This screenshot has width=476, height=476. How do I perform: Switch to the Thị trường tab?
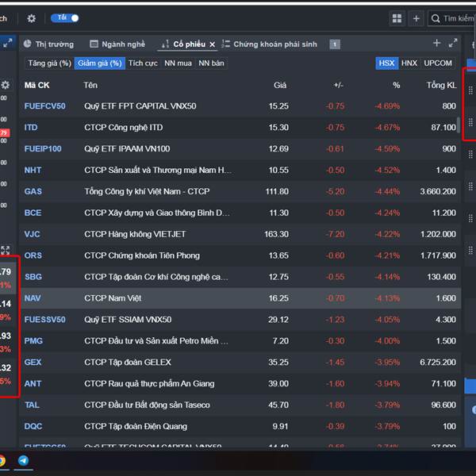pos(48,44)
